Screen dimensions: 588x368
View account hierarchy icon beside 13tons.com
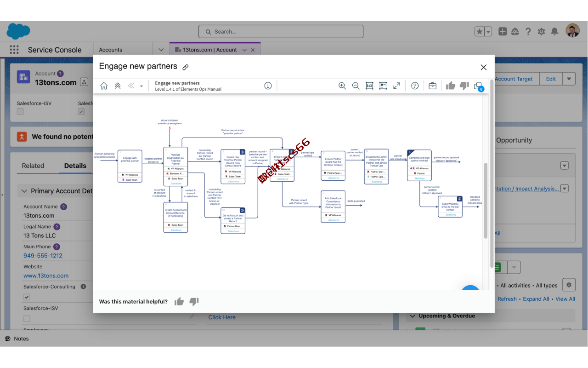(84, 82)
